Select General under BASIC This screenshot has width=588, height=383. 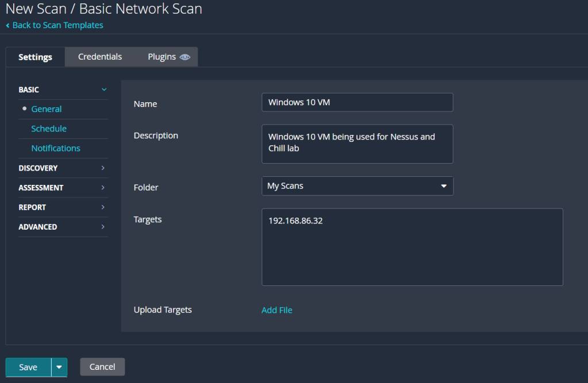47,109
